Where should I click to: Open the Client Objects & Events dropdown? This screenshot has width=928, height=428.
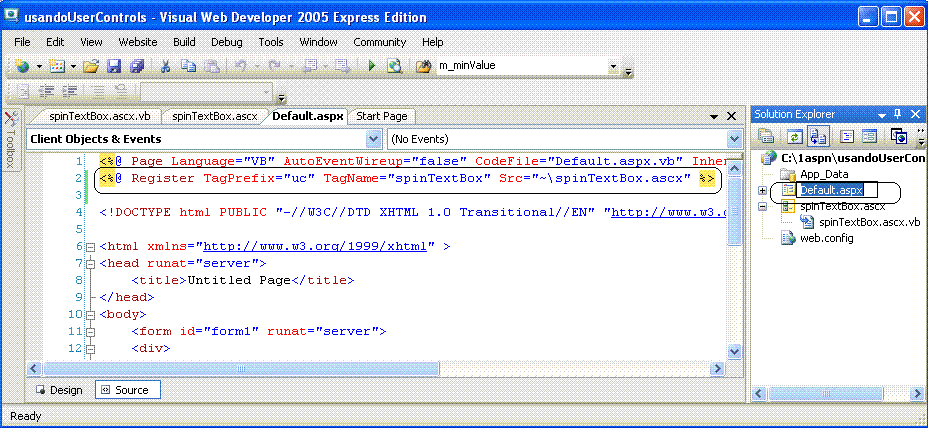(x=373, y=140)
